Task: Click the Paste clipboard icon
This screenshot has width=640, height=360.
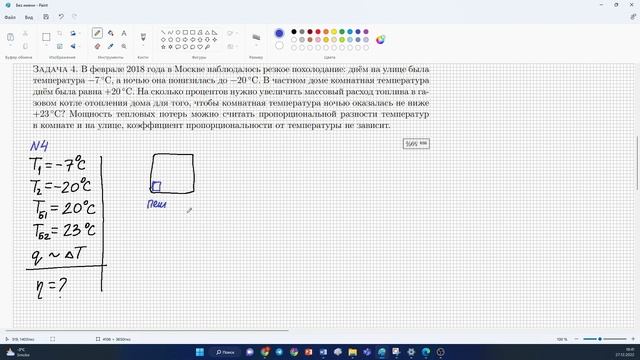Action: (x=10, y=37)
